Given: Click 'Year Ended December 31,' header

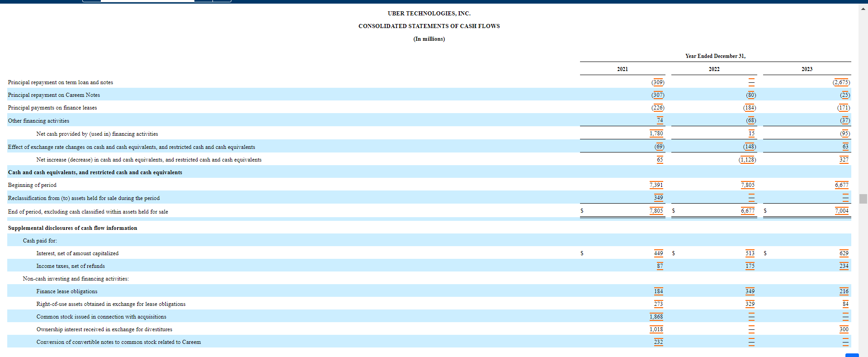Looking at the screenshot, I should (x=715, y=56).
